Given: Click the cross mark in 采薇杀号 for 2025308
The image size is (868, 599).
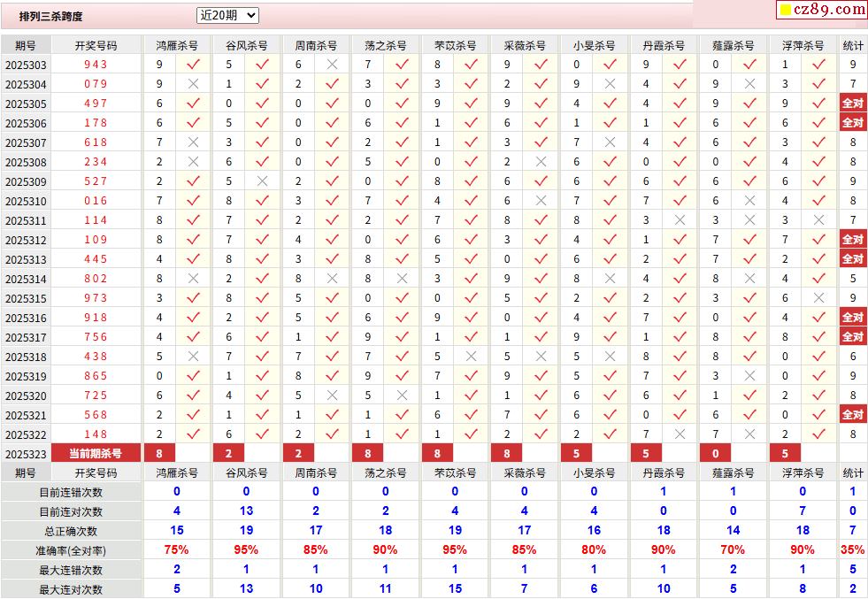Looking at the screenshot, I should 541,162.
